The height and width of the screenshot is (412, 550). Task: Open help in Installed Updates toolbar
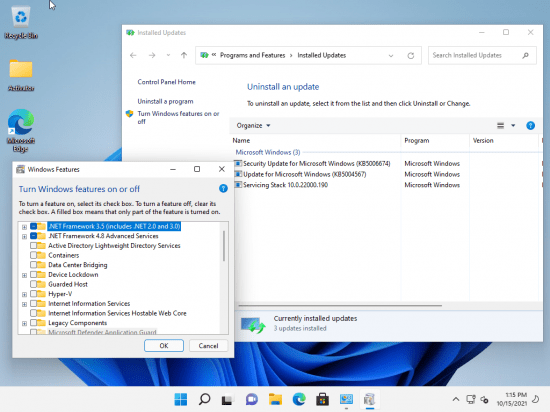point(530,126)
